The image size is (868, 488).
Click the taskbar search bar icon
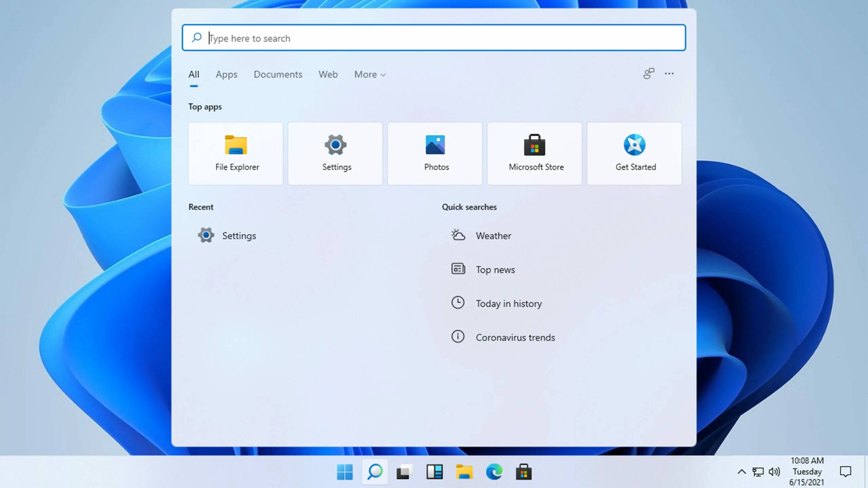click(374, 472)
